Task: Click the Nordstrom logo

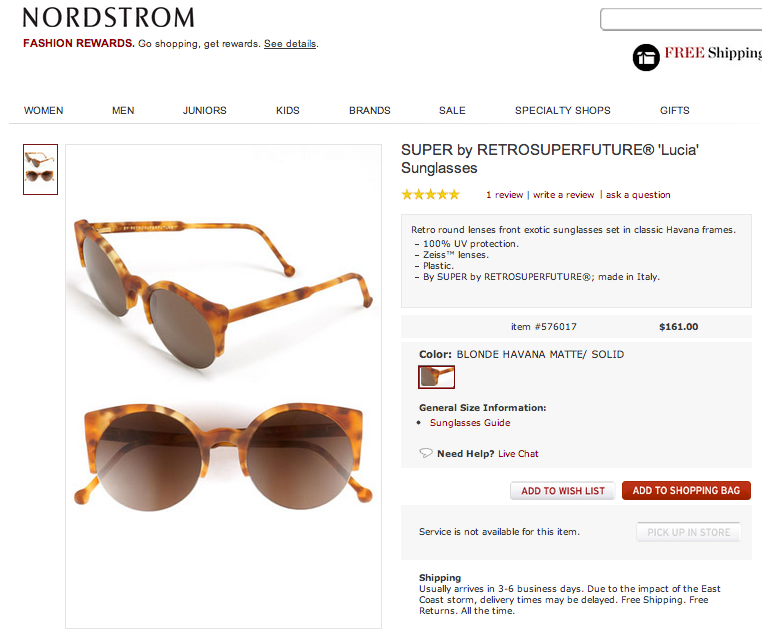Action: (108, 17)
